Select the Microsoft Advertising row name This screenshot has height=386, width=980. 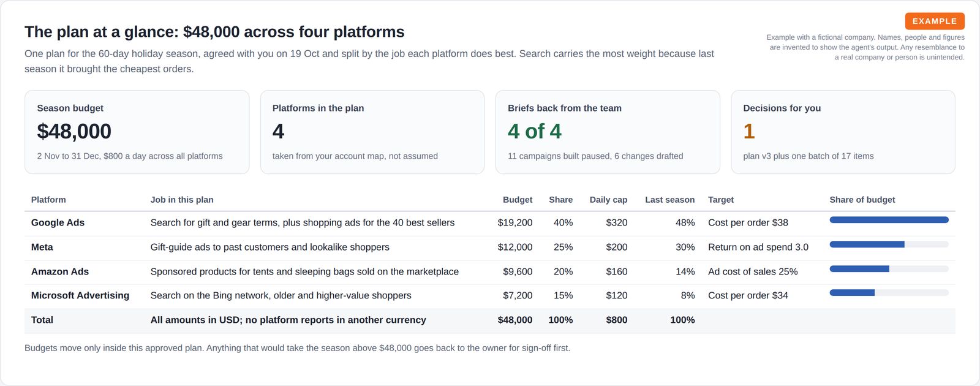(80, 295)
